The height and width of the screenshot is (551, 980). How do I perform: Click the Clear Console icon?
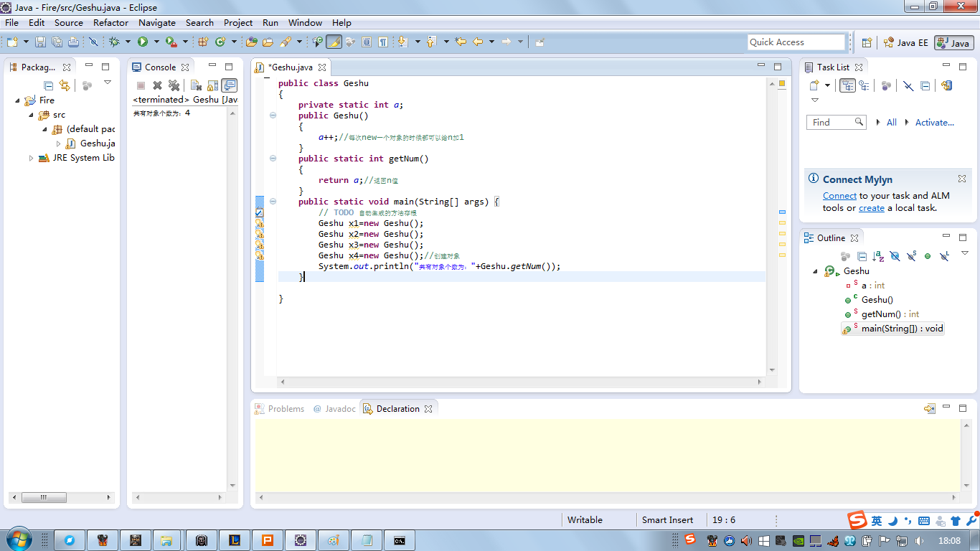196,85
